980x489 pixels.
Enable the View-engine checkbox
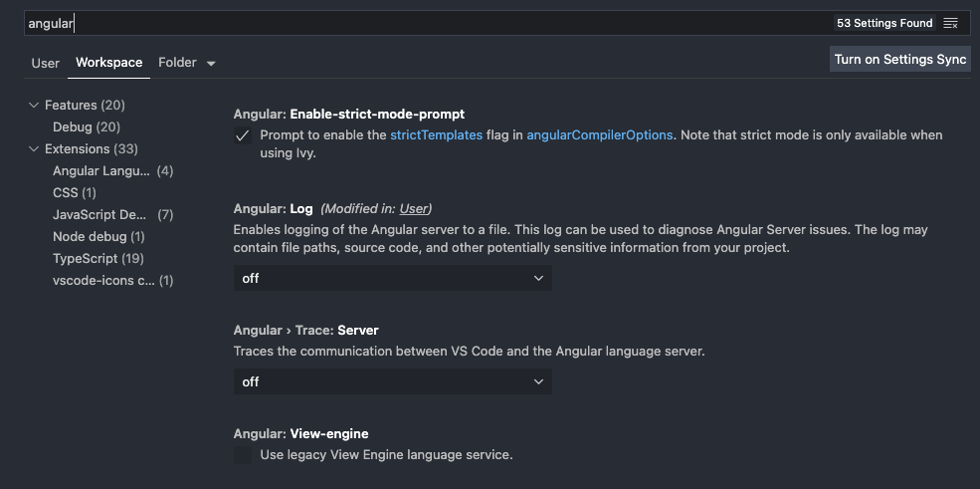pos(243,455)
